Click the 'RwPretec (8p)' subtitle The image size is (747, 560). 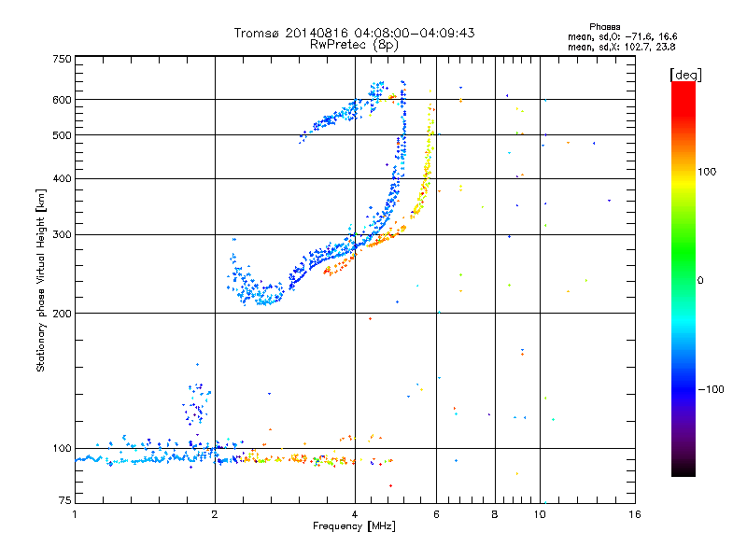click(x=354, y=45)
